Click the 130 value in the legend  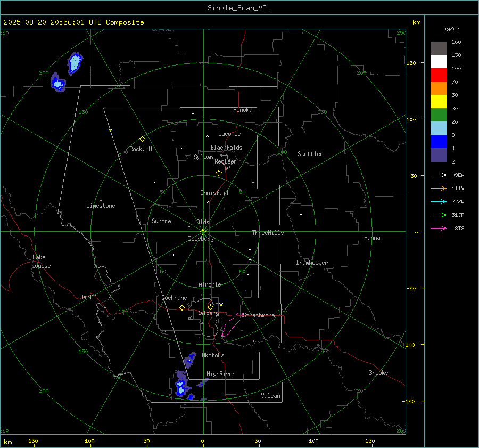click(456, 55)
